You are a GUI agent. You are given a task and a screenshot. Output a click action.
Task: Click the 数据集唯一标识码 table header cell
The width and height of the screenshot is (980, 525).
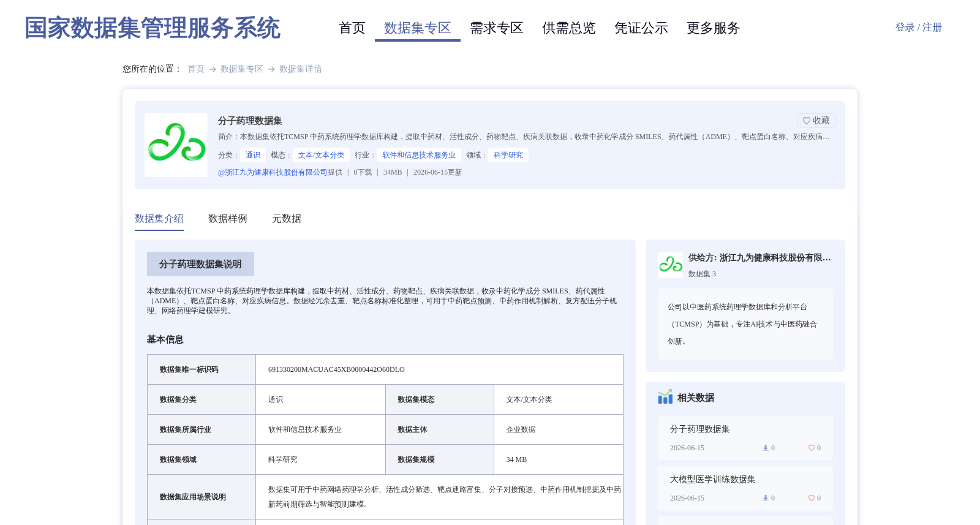pos(202,369)
